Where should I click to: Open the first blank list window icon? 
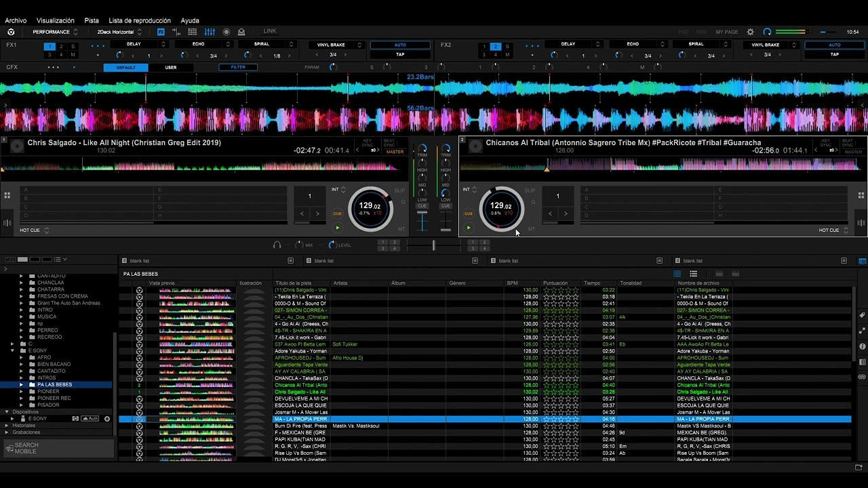(x=290, y=261)
